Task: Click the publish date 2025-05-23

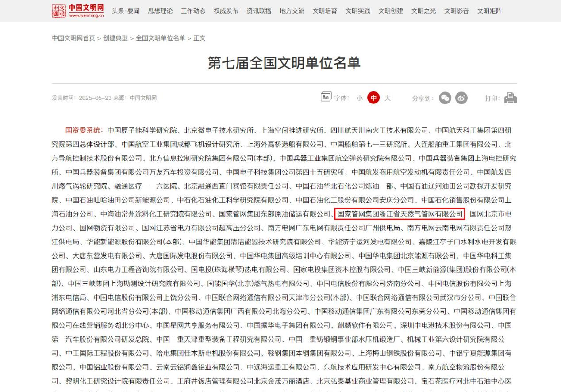Action: 95,98
